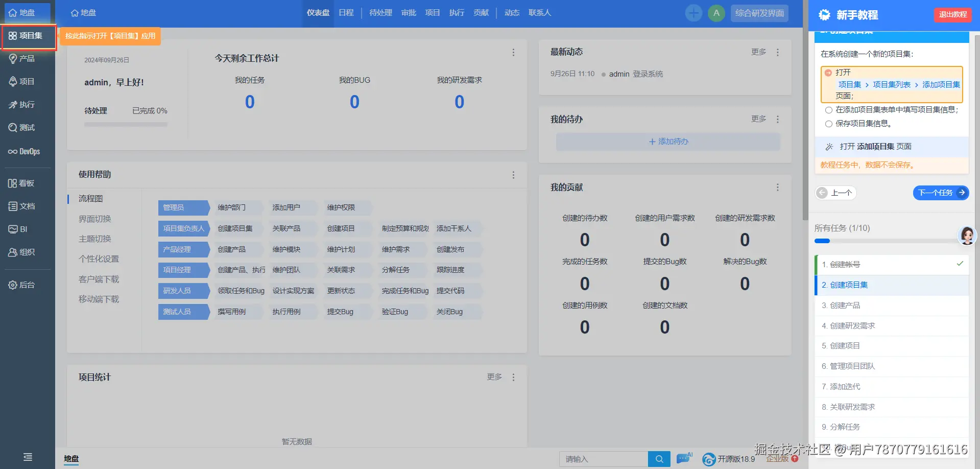Image resolution: width=980 pixels, height=469 pixels.
Task: Select 界面切换 in the help list
Action: point(95,219)
